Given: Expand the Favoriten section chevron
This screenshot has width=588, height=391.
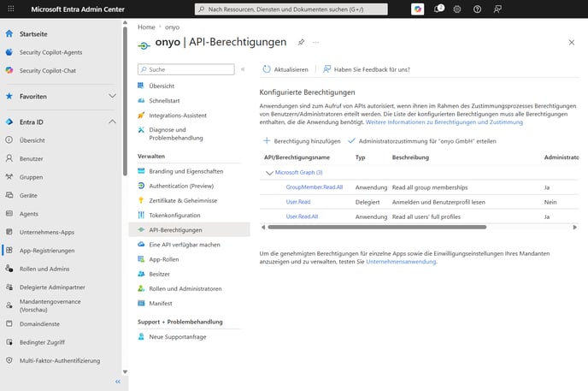Looking at the screenshot, I should coord(112,96).
